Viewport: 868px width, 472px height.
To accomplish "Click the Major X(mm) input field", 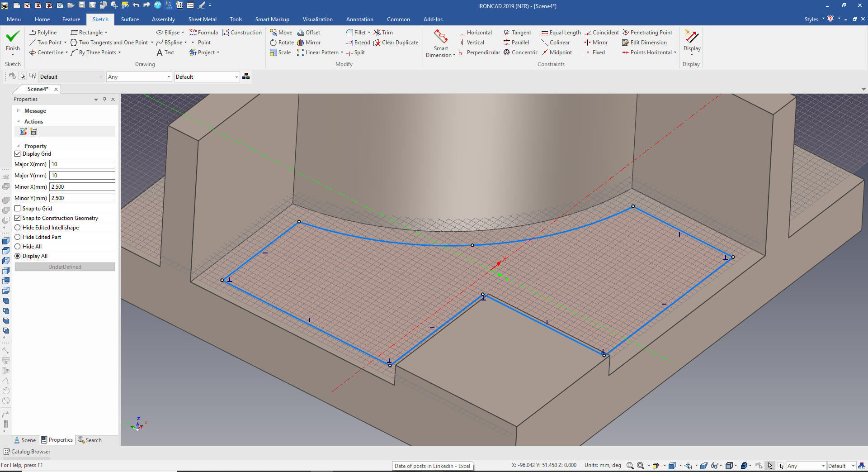I will (82, 164).
